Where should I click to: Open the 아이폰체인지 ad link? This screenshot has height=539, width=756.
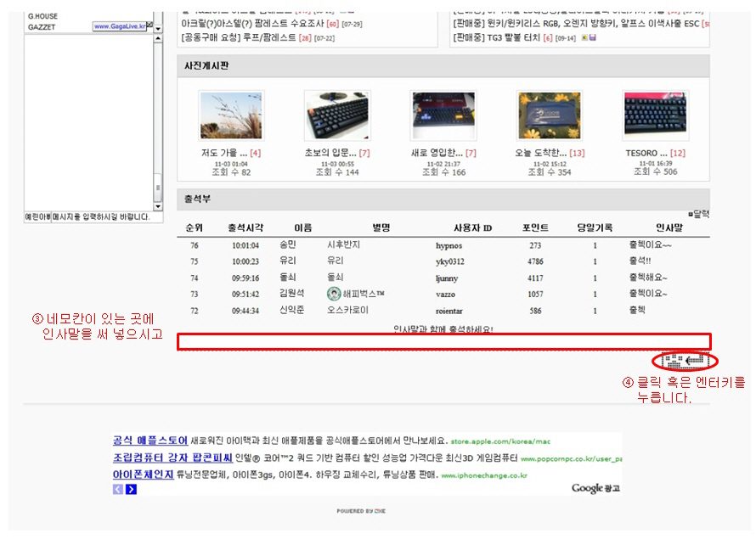click(x=144, y=474)
